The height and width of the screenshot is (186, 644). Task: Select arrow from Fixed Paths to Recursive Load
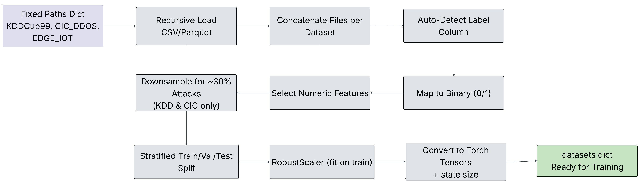tap(120, 26)
